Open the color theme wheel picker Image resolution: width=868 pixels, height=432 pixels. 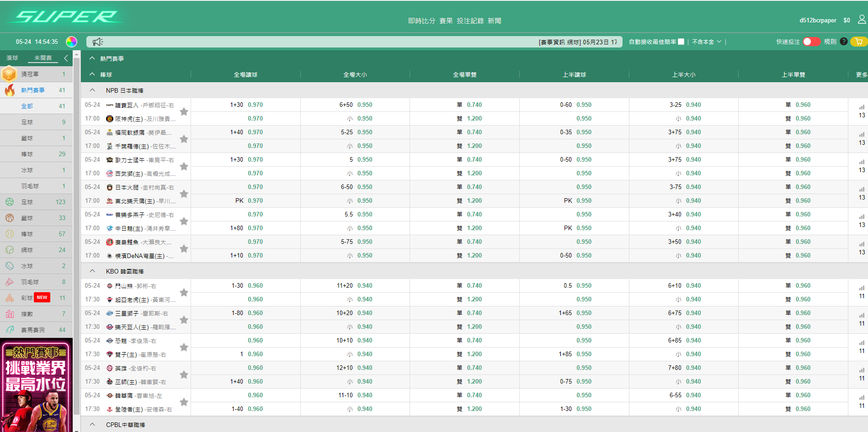(71, 42)
